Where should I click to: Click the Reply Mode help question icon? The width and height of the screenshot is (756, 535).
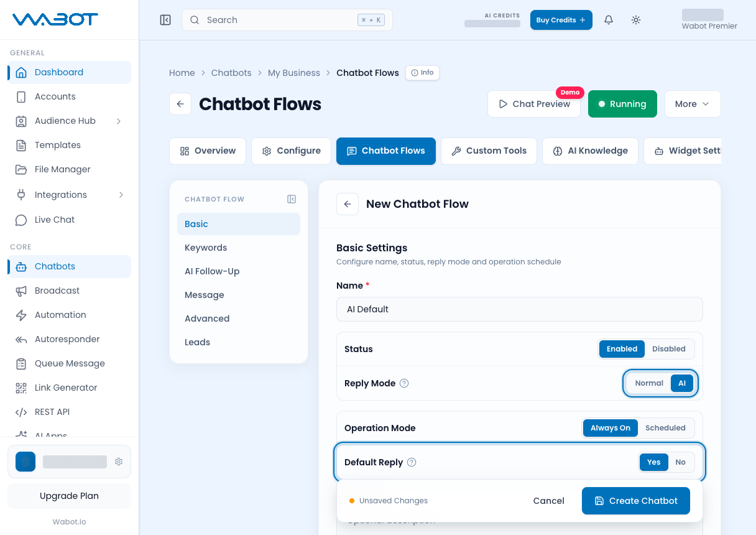pos(404,383)
